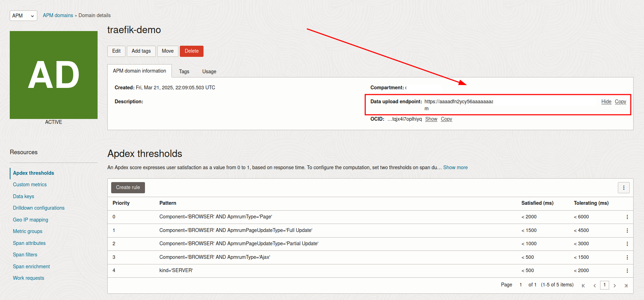This screenshot has width=644, height=300.
Task: Open kebab menu for Partial Update rule
Action: point(627,244)
